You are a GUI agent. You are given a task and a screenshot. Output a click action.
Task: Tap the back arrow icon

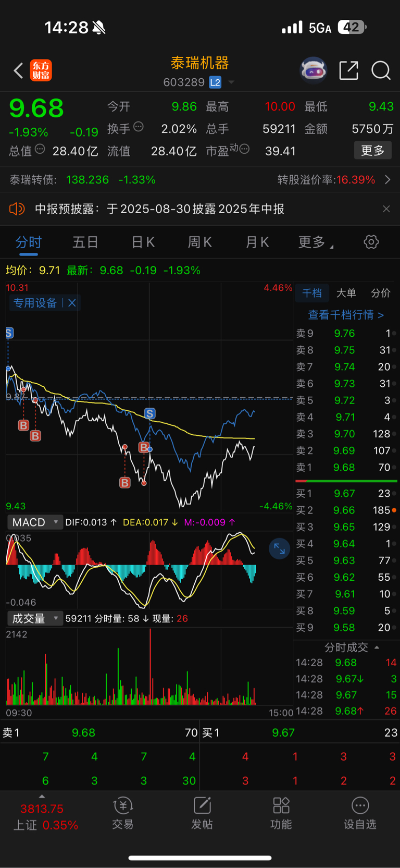click(x=18, y=70)
